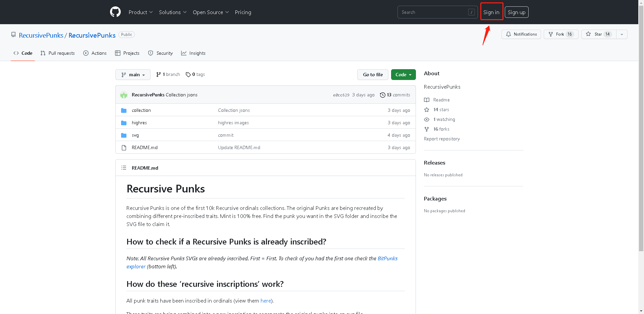This screenshot has height=314, width=644.
Task: Click the svg row commit message
Action: [x=226, y=135]
